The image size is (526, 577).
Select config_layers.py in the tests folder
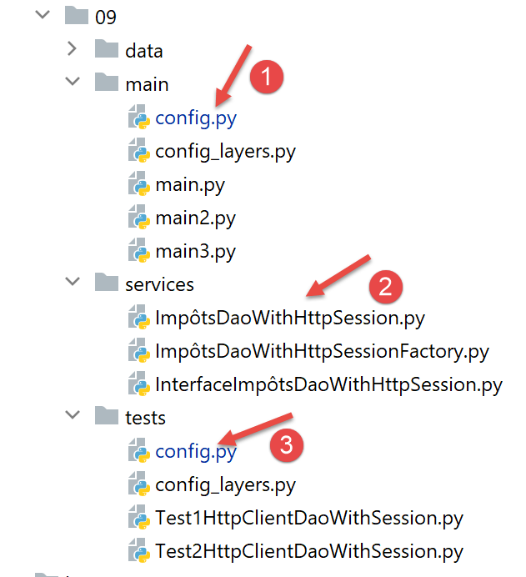point(225,485)
